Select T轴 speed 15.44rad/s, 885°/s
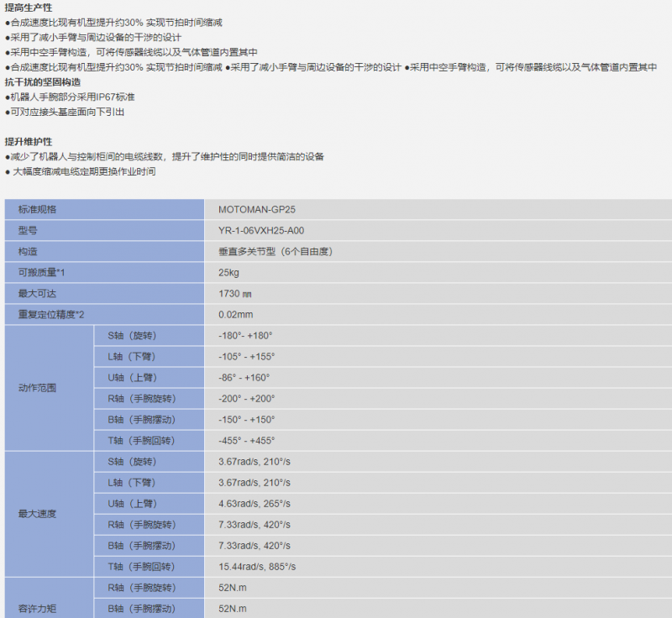Viewport: 672px width, 618px height. [x=257, y=567]
